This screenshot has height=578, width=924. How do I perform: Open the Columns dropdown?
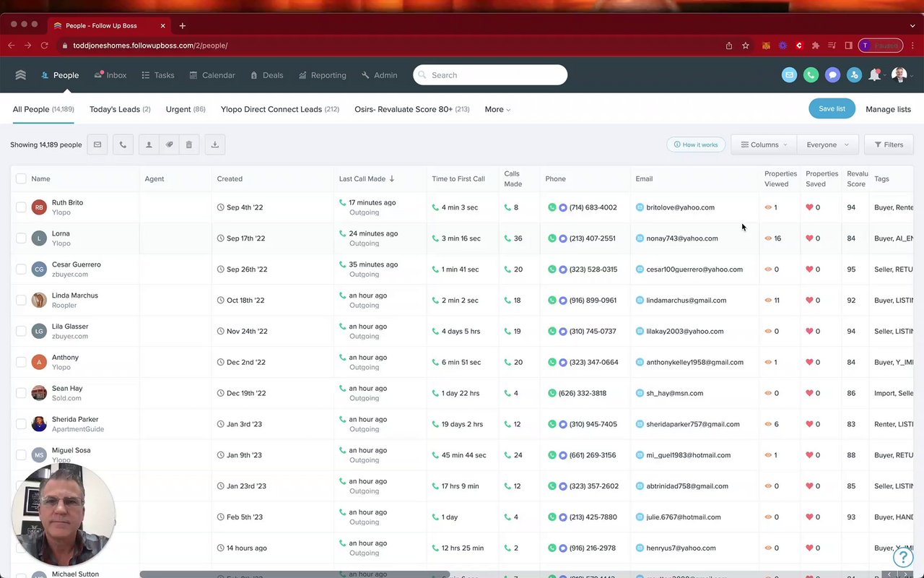click(764, 144)
